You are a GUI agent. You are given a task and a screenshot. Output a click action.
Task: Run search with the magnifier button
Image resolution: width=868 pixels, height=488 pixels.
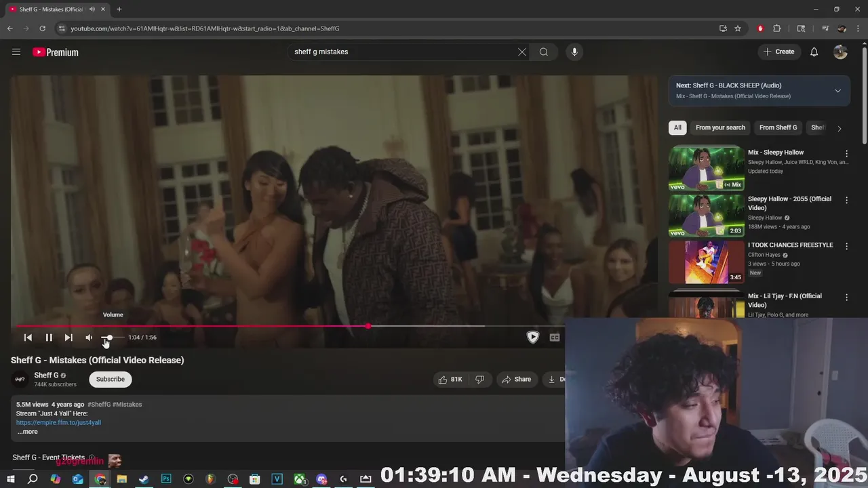[x=544, y=52]
